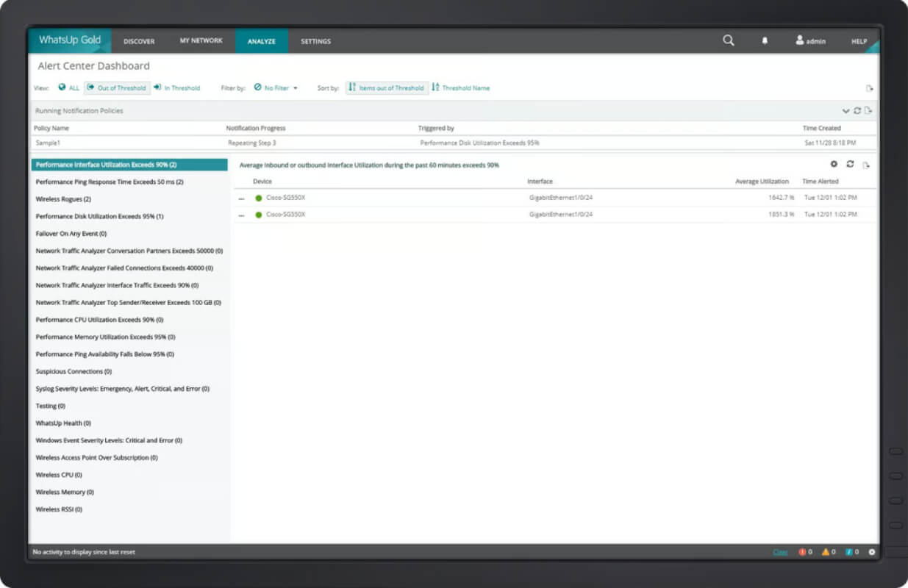Click the Average Utilization column header

(x=762, y=182)
